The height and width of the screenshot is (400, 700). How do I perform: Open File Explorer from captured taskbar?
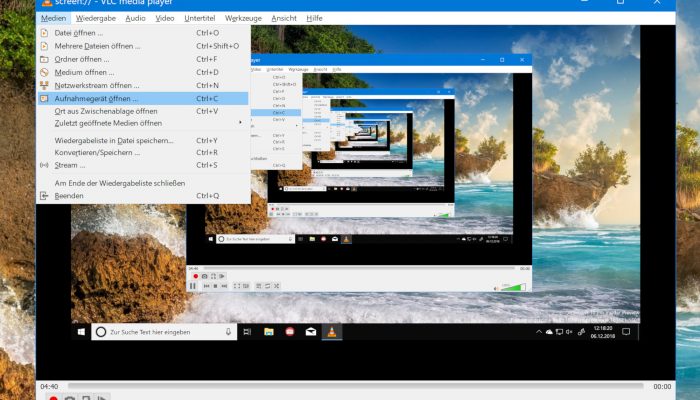[x=269, y=332]
